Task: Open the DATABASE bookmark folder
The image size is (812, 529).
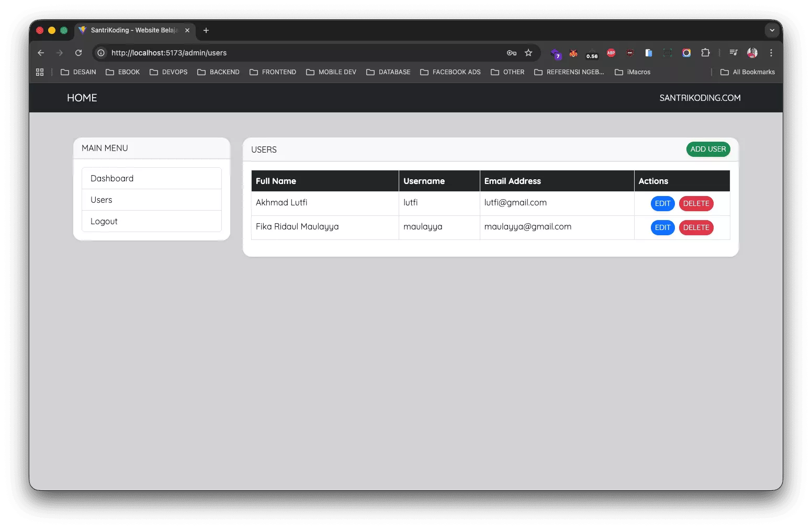Action: (x=388, y=72)
